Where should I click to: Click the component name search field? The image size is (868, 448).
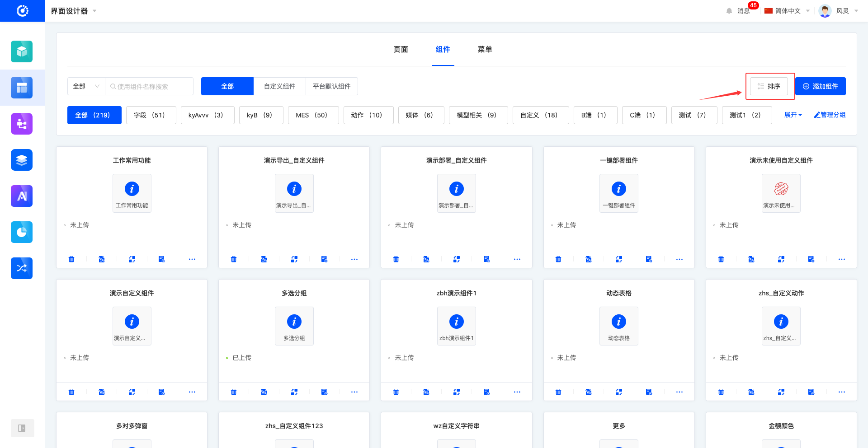[x=151, y=86]
